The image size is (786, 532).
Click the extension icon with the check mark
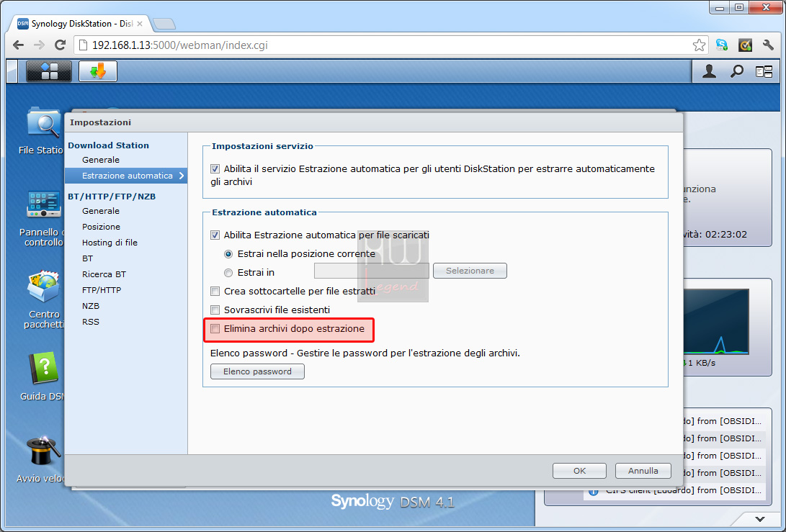[x=745, y=45]
